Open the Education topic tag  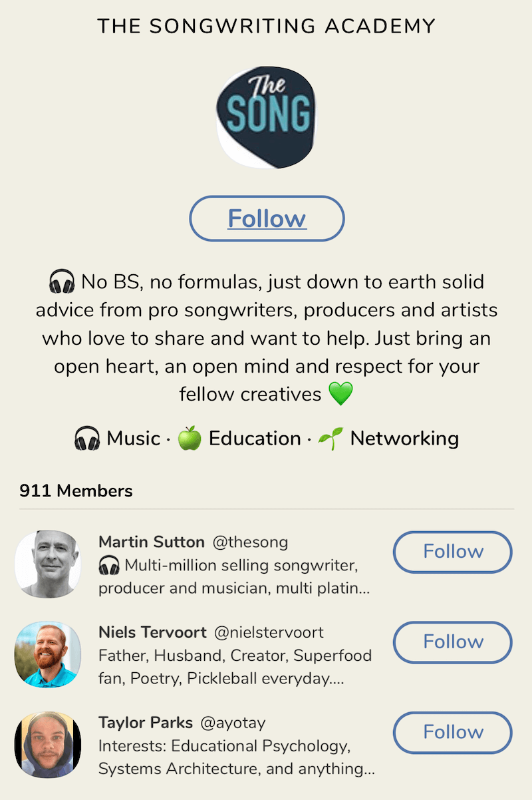(255, 439)
